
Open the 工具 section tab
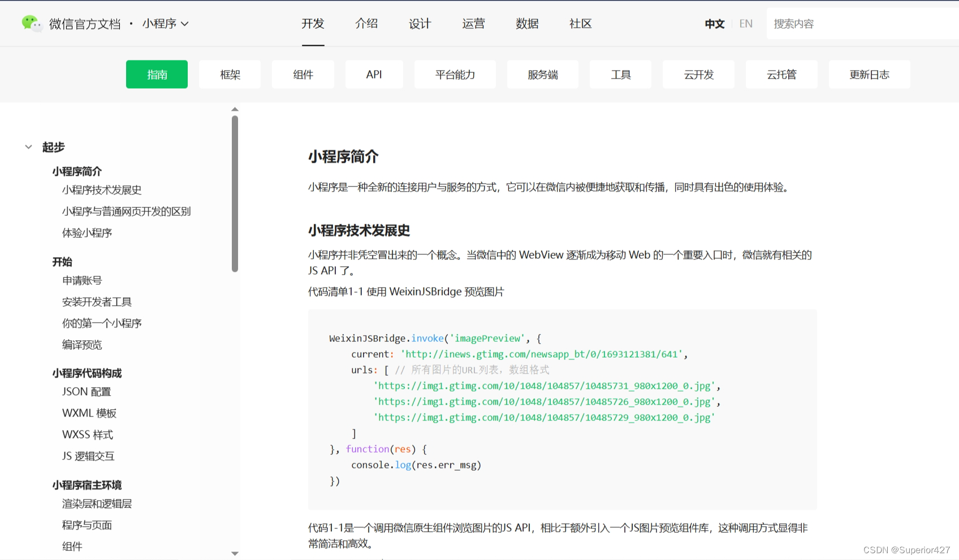tap(621, 74)
